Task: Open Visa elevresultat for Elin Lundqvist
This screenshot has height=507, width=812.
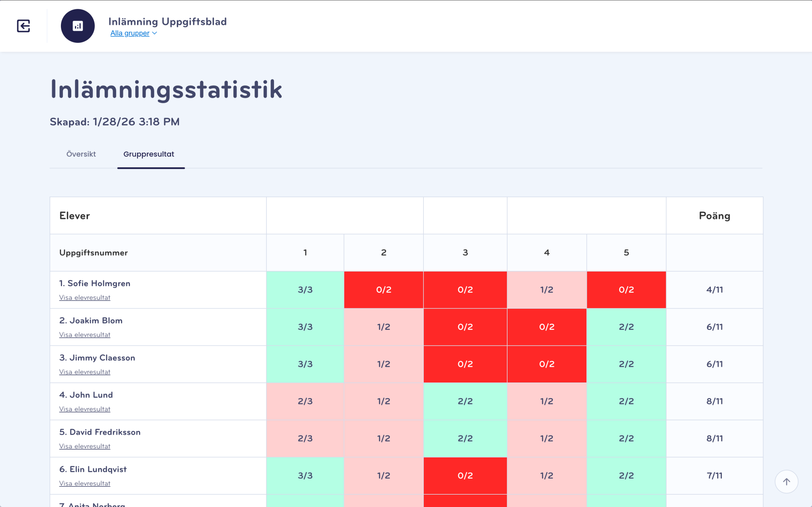Action: pos(85,484)
